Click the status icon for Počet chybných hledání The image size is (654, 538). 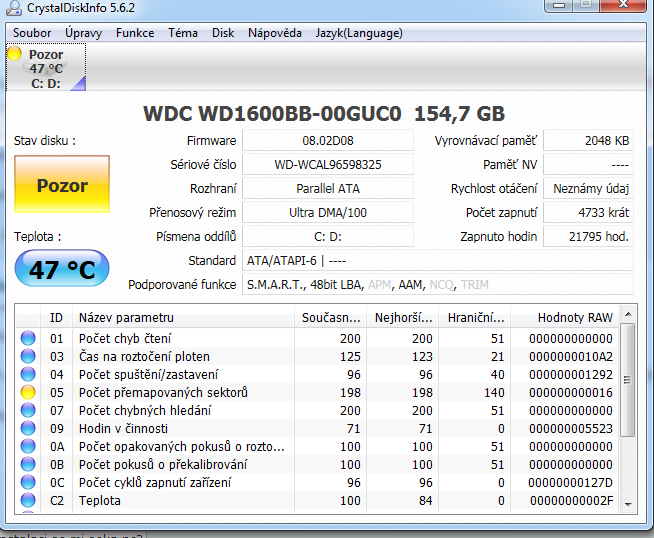28,410
